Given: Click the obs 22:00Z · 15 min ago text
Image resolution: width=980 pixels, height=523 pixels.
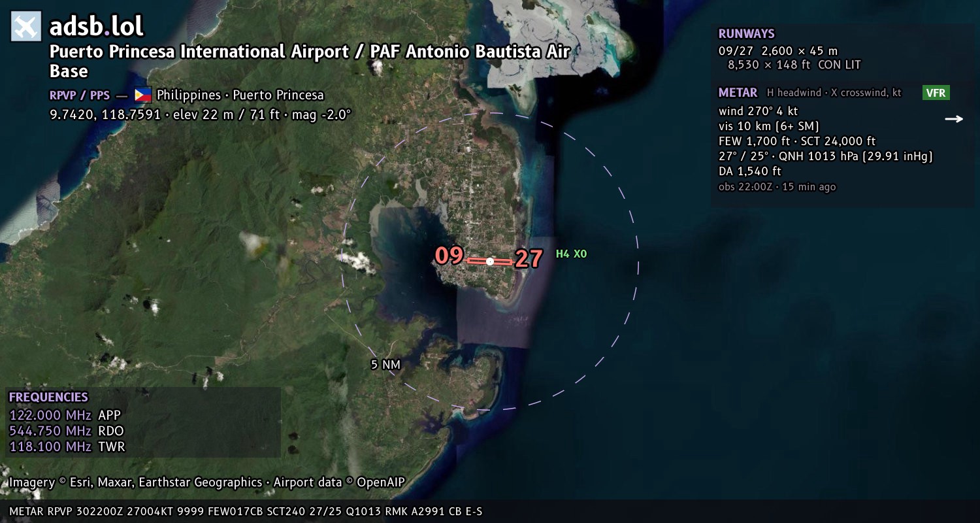Looking at the screenshot, I should (x=777, y=187).
